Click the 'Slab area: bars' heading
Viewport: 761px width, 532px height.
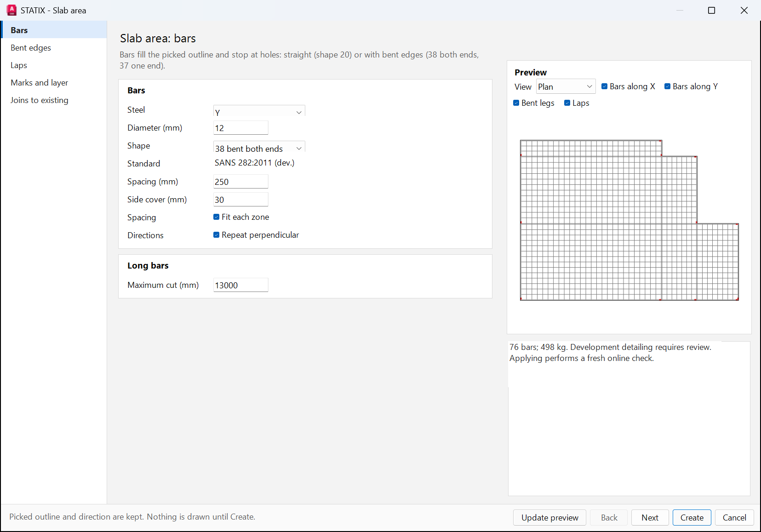click(158, 38)
